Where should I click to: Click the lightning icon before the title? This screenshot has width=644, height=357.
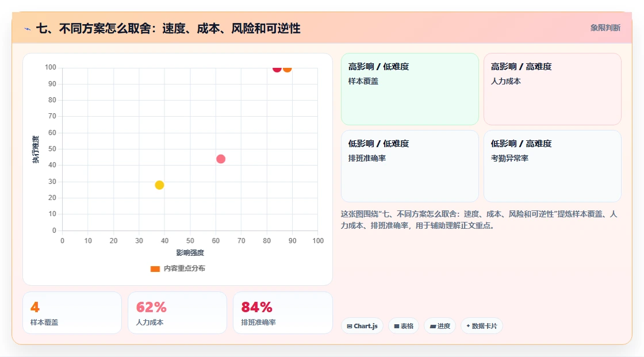[28, 29]
